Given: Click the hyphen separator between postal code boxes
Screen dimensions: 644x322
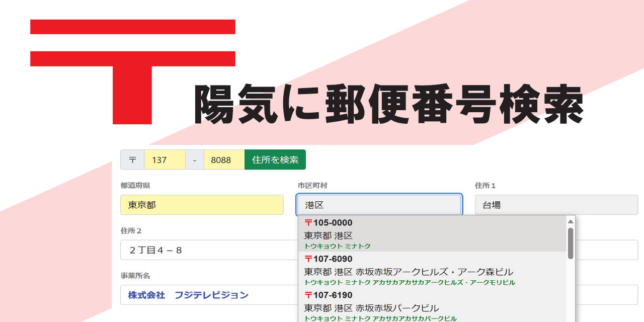Looking at the screenshot, I should coord(194,159).
